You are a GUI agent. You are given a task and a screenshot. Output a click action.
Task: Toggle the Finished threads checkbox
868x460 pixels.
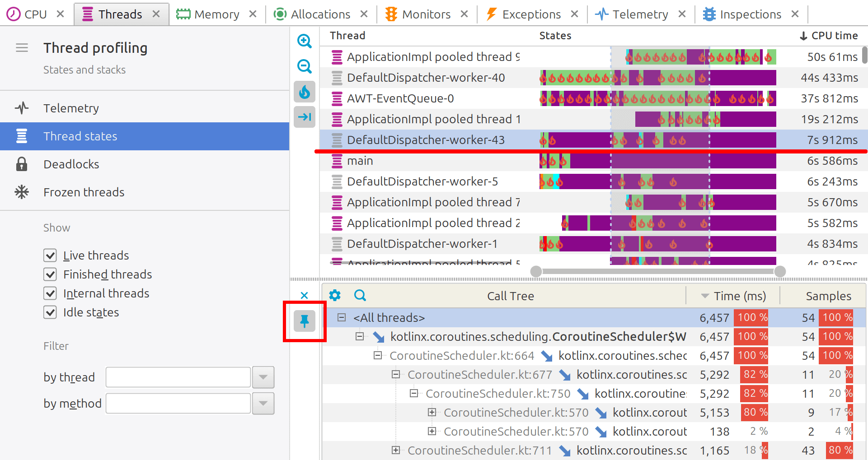pyautogui.click(x=50, y=274)
